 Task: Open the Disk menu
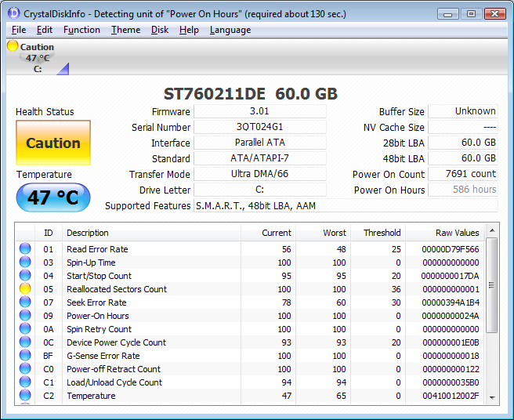(160, 30)
